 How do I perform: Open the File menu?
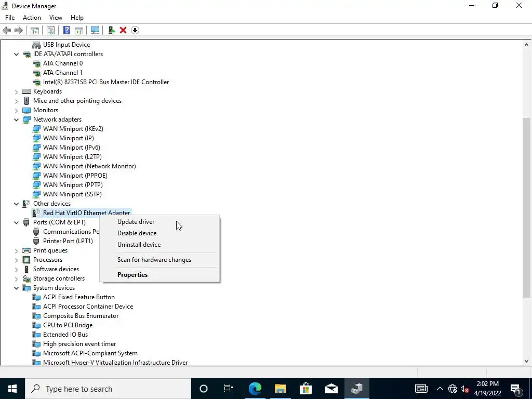[10, 18]
